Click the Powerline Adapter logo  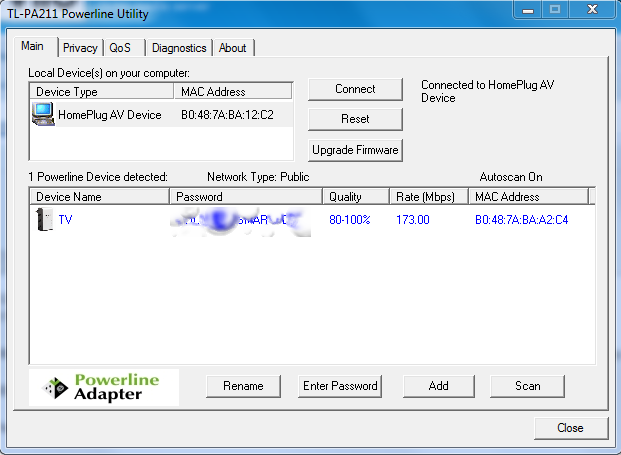point(104,387)
